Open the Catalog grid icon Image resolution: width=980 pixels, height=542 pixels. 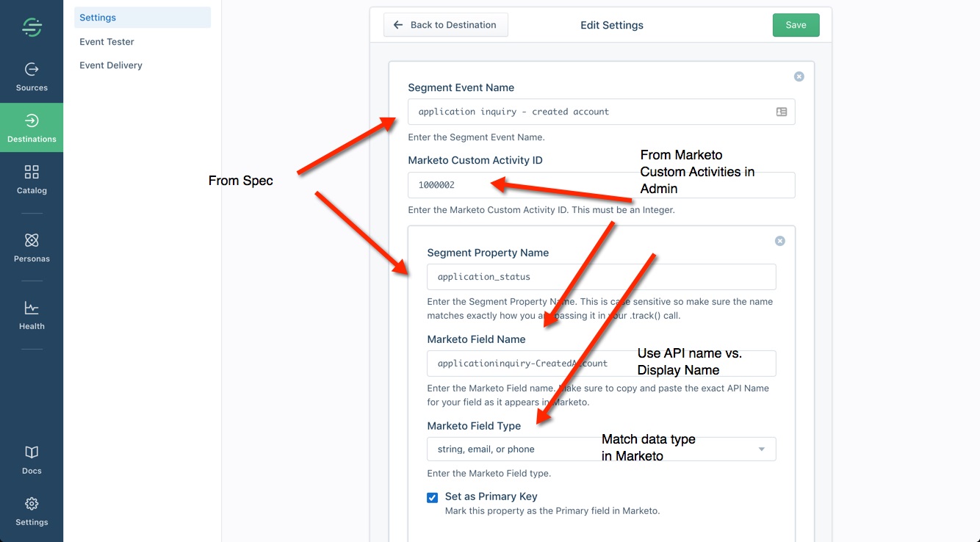32,179
